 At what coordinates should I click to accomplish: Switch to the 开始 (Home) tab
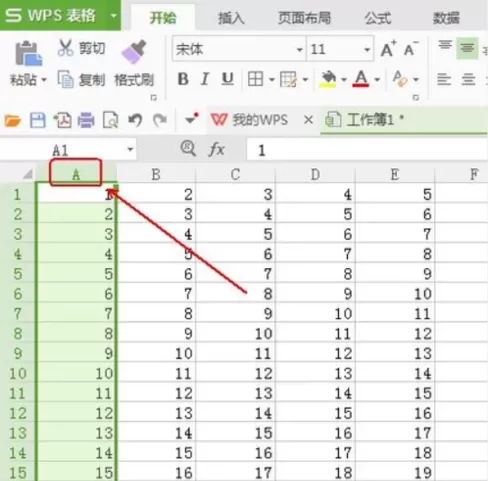pos(163,18)
